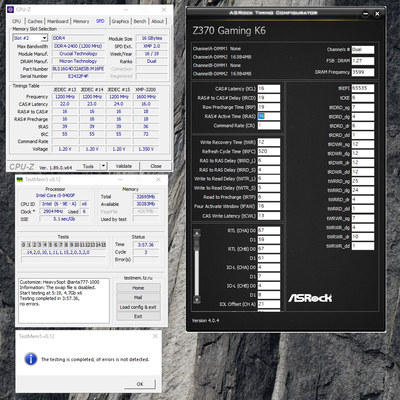Click scrollbar down arrow in timing panel

[197, 299]
